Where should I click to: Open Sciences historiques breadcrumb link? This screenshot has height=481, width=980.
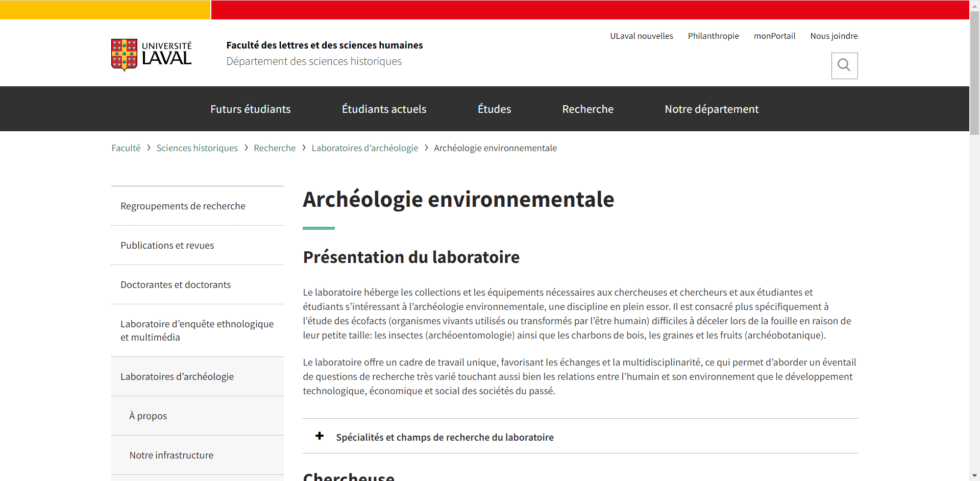point(197,148)
